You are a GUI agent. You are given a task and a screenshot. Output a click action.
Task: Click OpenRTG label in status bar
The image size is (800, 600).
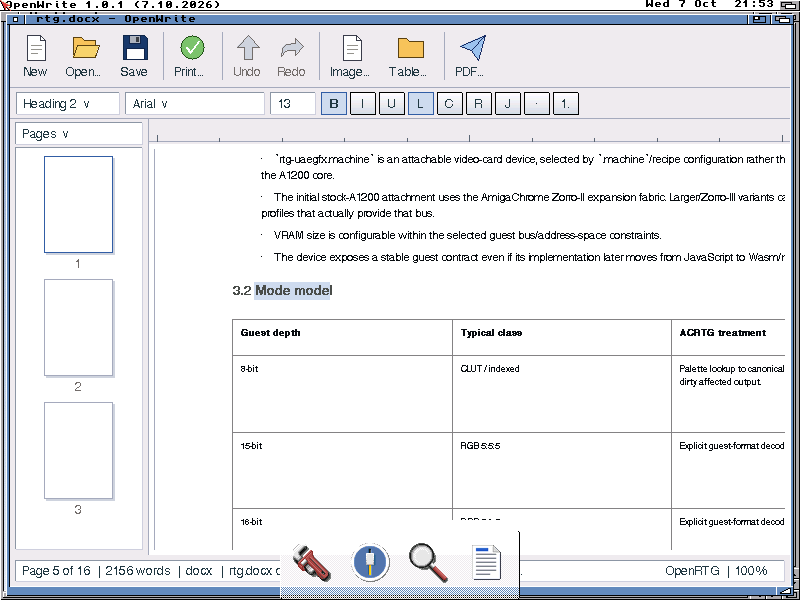pos(692,570)
